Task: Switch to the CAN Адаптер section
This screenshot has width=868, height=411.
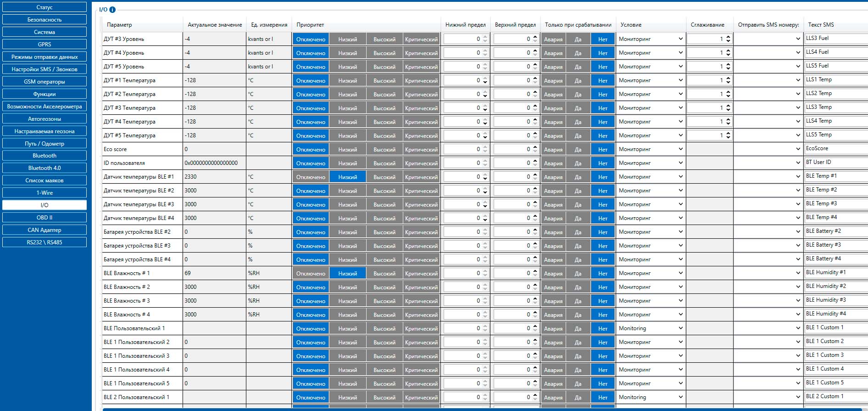Action: (x=45, y=230)
